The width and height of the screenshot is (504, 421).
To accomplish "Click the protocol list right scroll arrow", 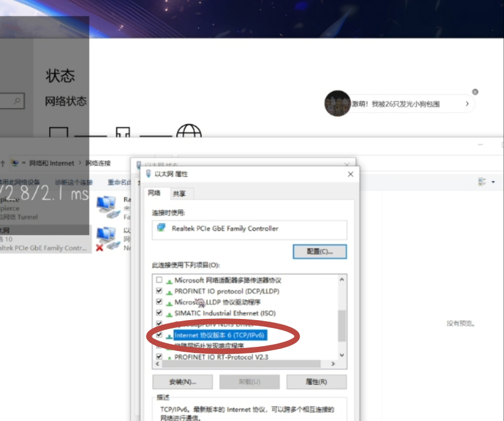I will (333, 364).
